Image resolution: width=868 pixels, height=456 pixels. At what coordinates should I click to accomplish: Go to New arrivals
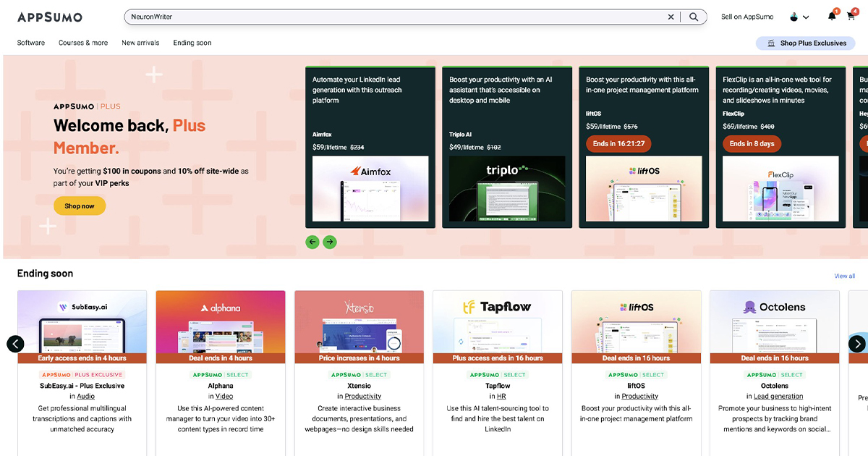click(140, 43)
